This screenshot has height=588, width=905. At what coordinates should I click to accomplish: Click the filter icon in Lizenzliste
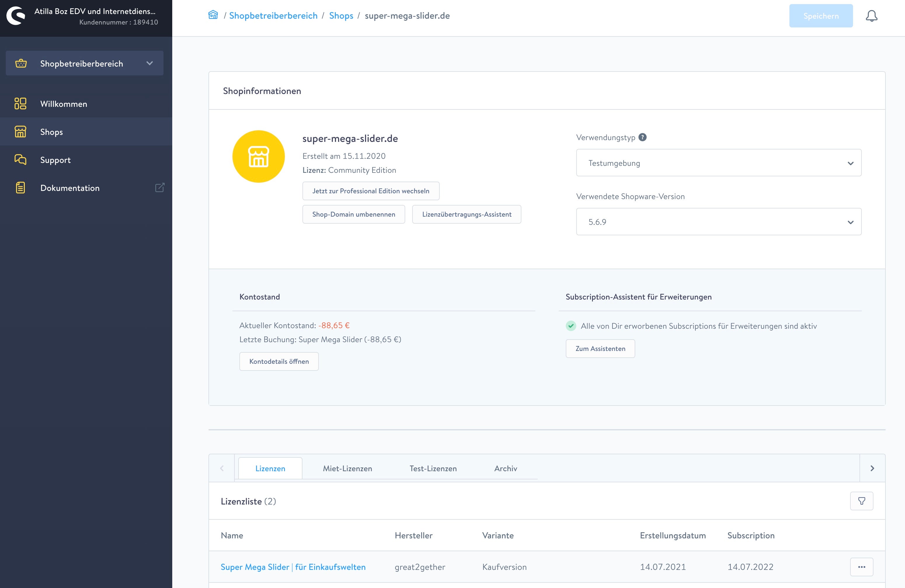pyautogui.click(x=861, y=501)
